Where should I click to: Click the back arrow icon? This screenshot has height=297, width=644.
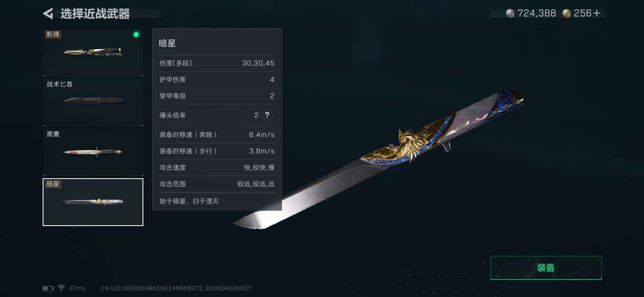coord(48,13)
